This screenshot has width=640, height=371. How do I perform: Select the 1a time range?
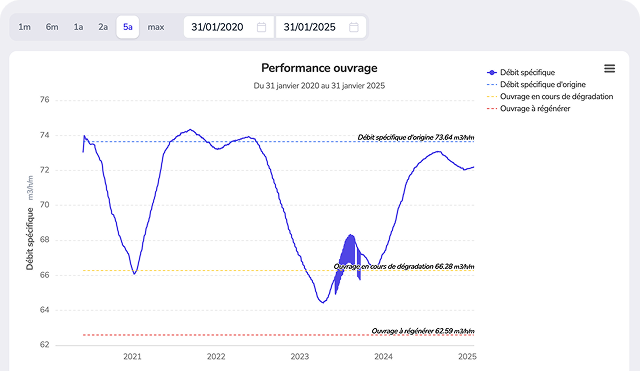pos(78,27)
